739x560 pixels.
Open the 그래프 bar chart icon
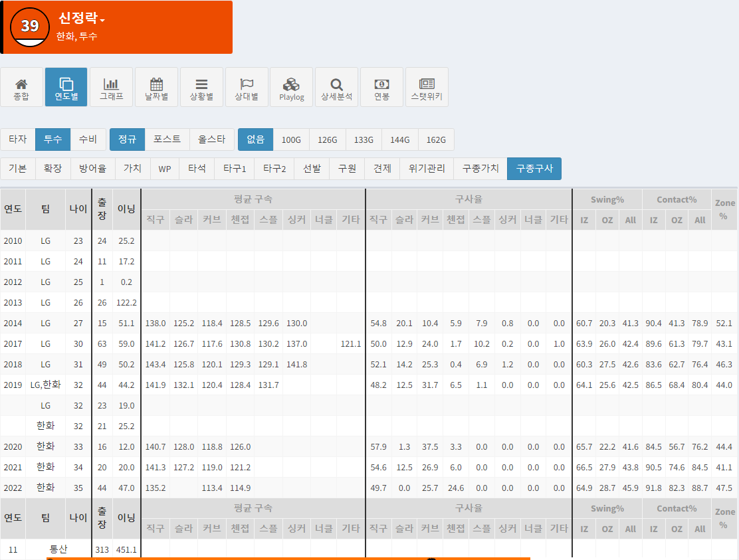[x=111, y=87]
